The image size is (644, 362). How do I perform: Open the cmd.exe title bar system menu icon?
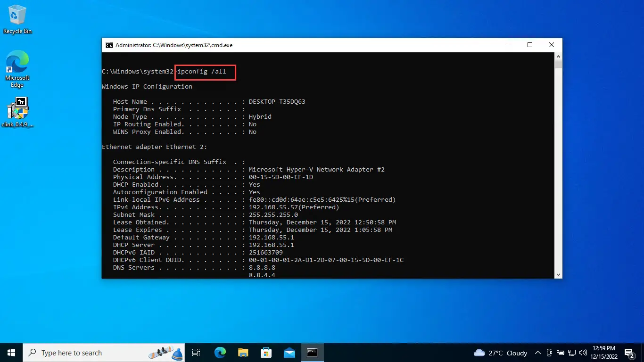tap(109, 45)
